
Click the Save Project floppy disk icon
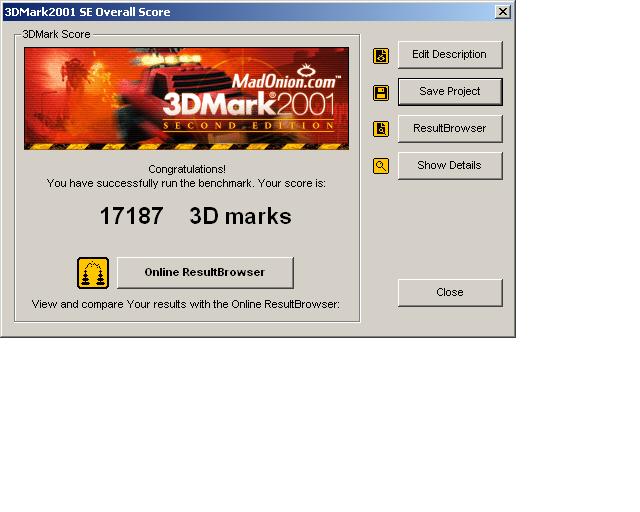380,92
